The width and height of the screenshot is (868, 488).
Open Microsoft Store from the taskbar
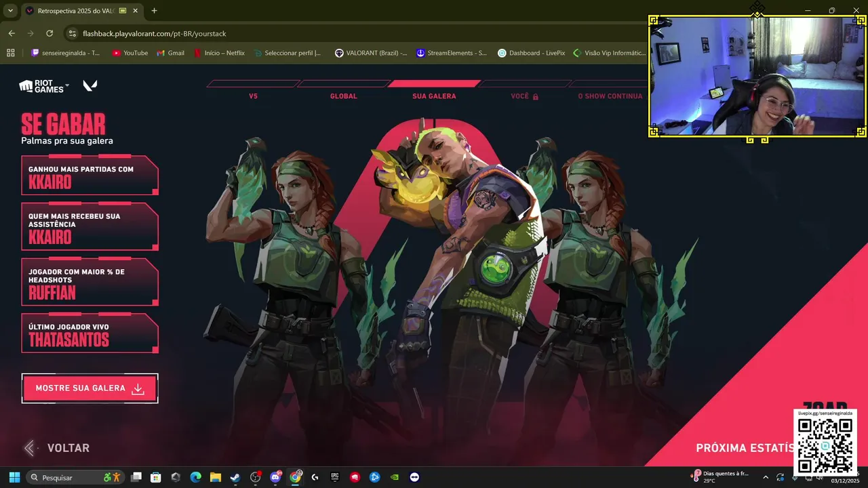coord(156,477)
